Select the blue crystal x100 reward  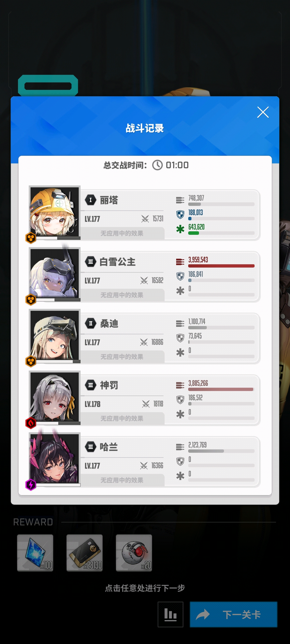pyautogui.click(x=35, y=553)
